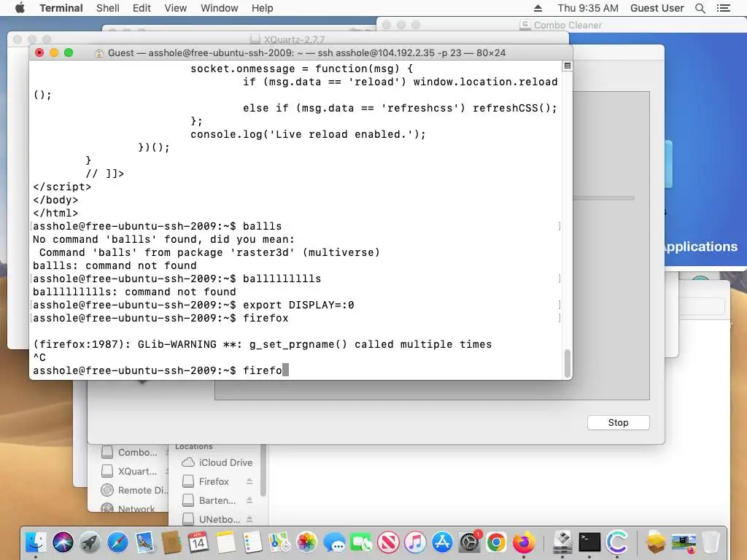The width and height of the screenshot is (747, 560).
Task: Open Photos pinwheel icon in Dock
Action: click(307, 542)
